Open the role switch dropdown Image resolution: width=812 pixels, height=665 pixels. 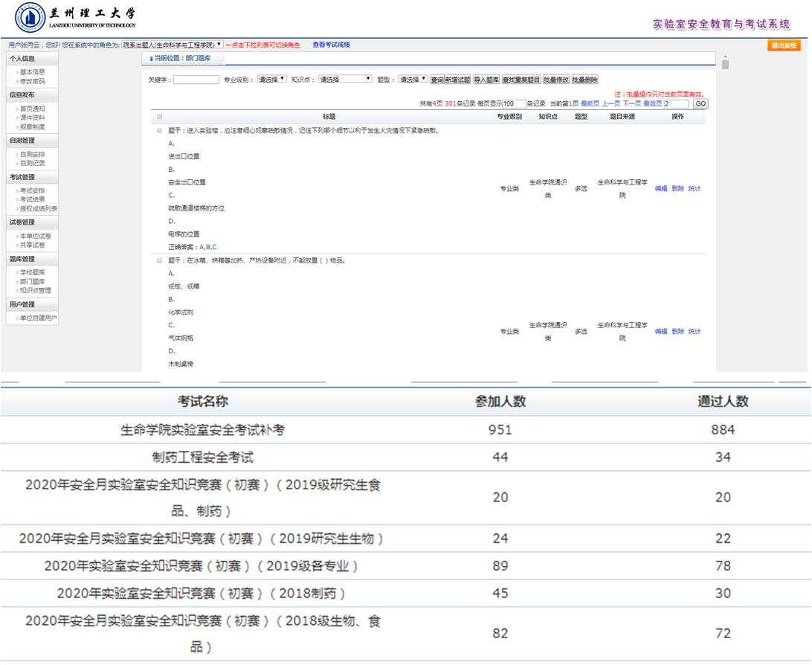point(173,45)
